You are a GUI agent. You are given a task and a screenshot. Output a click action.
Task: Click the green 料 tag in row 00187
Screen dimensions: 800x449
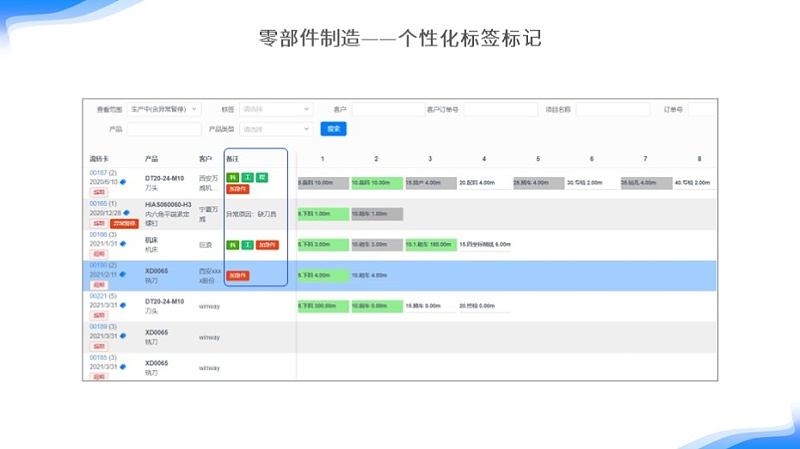click(233, 177)
